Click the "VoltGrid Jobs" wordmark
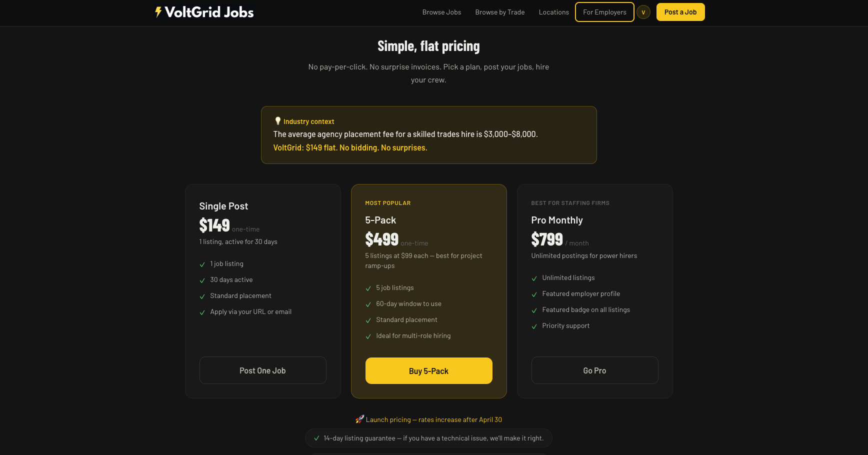Image resolution: width=868 pixels, height=455 pixels. tap(209, 12)
